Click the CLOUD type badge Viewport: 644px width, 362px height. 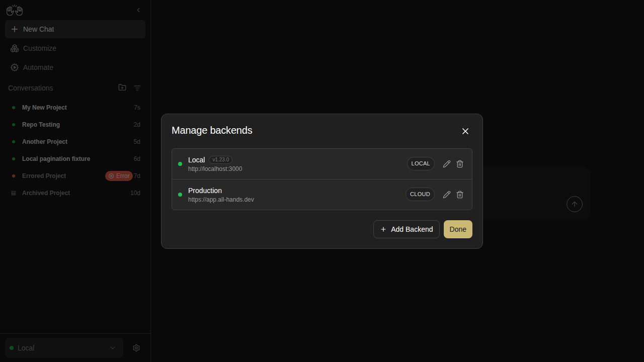(x=420, y=194)
